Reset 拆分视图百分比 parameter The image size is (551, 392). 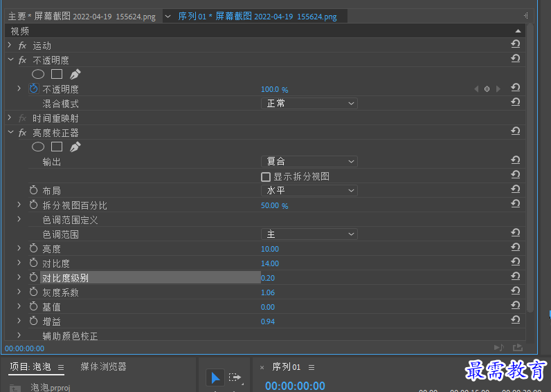tap(516, 203)
